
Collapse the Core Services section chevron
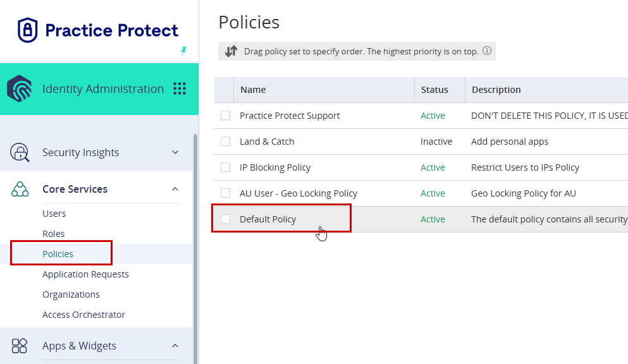point(175,189)
